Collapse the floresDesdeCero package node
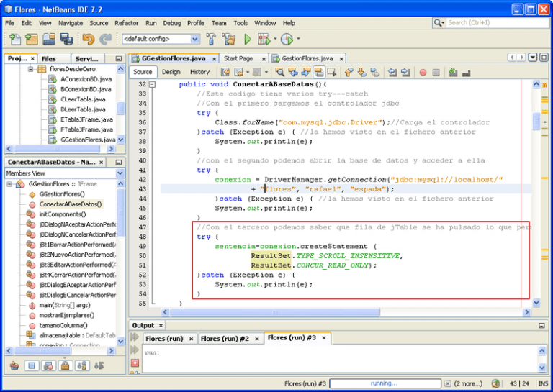 31,69
